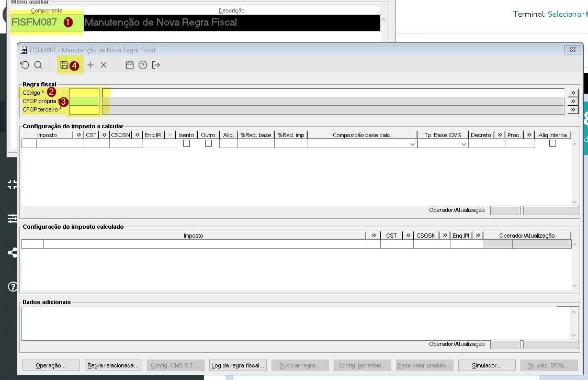Focus the CFOP terceiro code field
This screenshot has width=588, height=380.
point(84,109)
